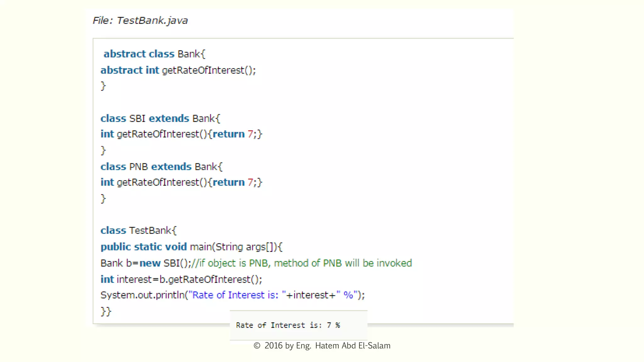Click the copyright notice by Eng. Hatem

322,346
